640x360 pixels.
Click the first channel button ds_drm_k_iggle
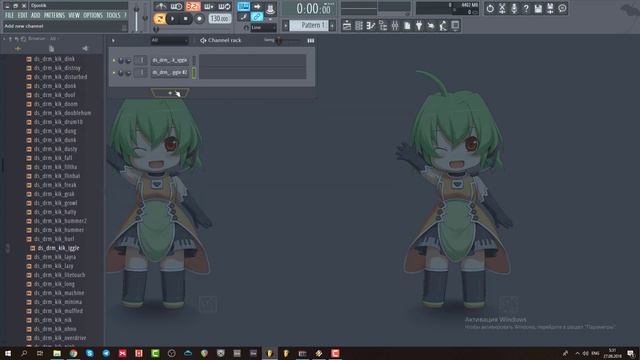tap(169, 60)
